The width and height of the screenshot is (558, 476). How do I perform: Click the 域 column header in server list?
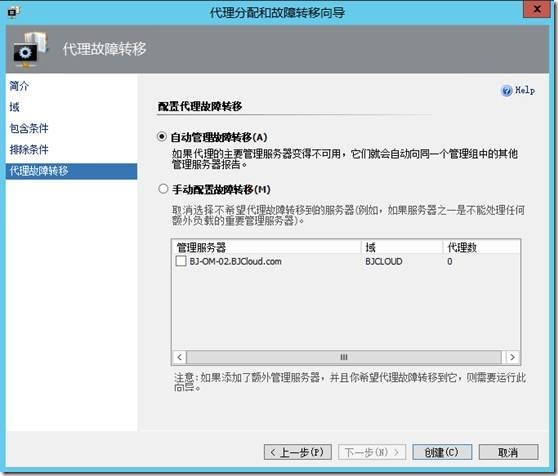[402, 247]
